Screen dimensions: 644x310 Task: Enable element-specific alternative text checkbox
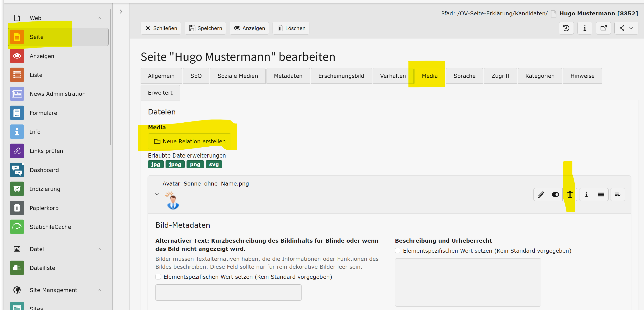(158, 277)
